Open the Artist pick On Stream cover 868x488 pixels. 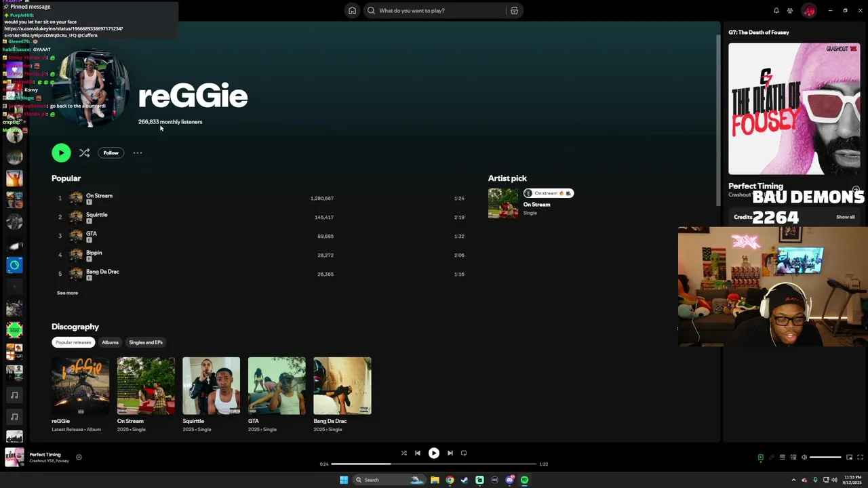(503, 203)
